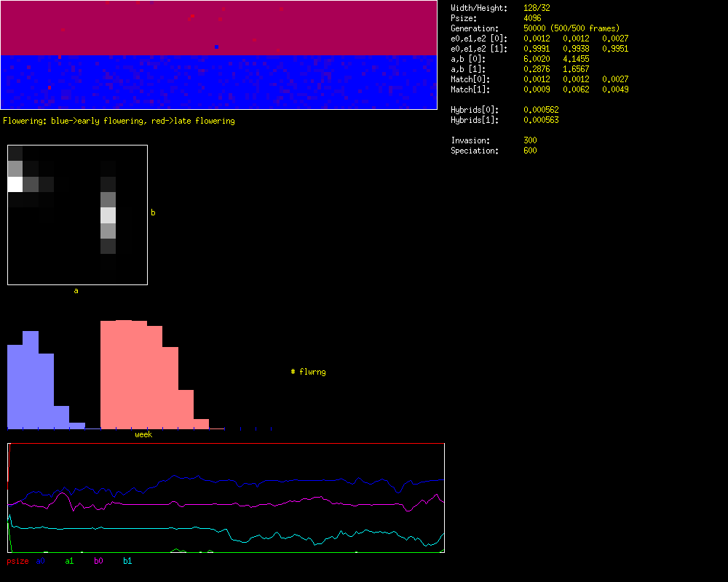Select value 0.9938 in e0,e1,e2 [1] row
The width and height of the screenshot is (728, 582).
pyautogui.click(x=576, y=49)
